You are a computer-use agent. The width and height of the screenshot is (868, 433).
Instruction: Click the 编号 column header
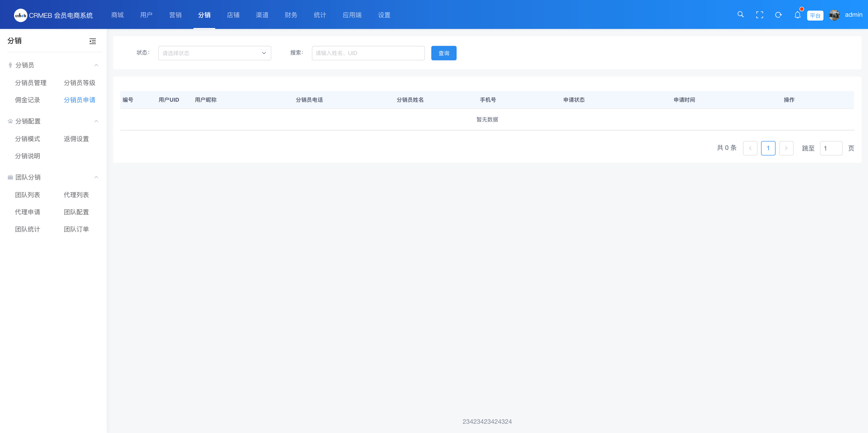pyautogui.click(x=128, y=100)
